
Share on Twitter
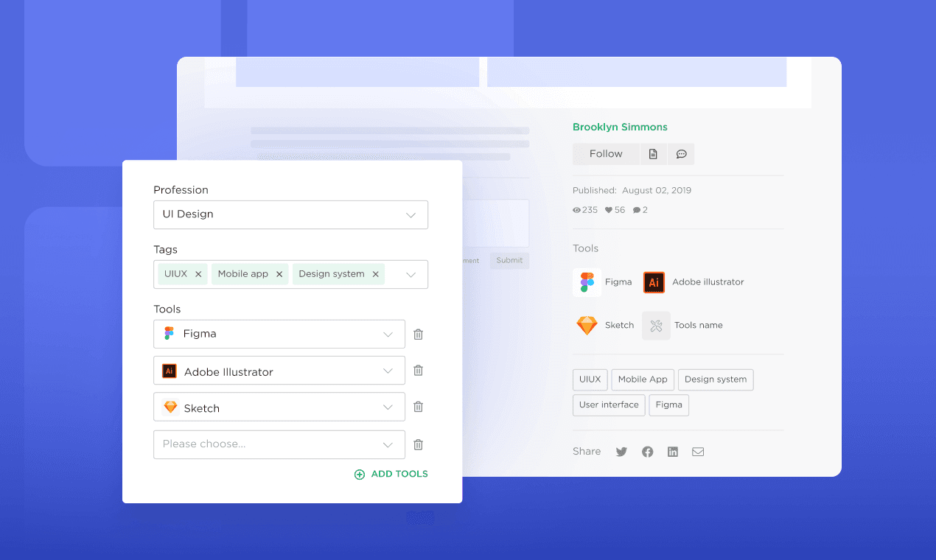pyautogui.click(x=621, y=452)
